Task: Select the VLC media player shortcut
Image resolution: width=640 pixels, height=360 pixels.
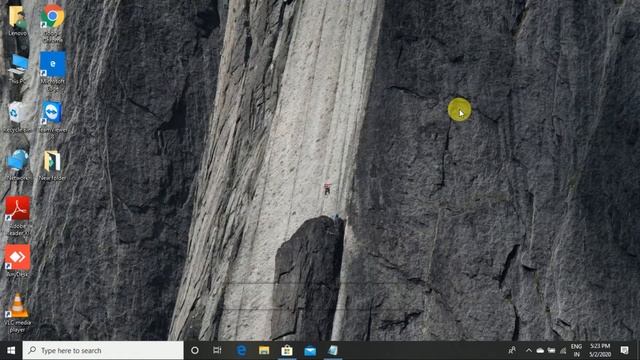Action: [18, 312]
